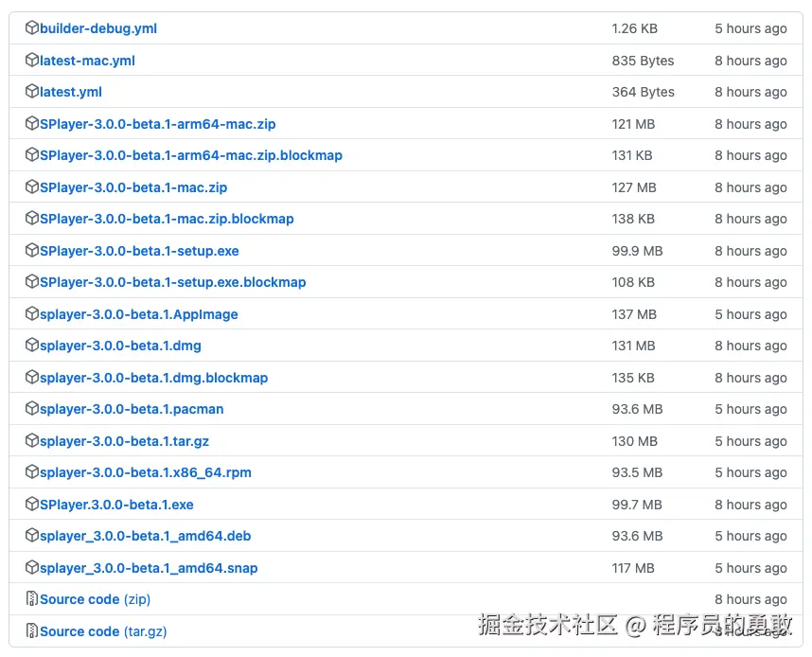Click the 835 Bytes file size
This screenshot has width=812, height=657.
pyautogui.click(x=643, y=61)
